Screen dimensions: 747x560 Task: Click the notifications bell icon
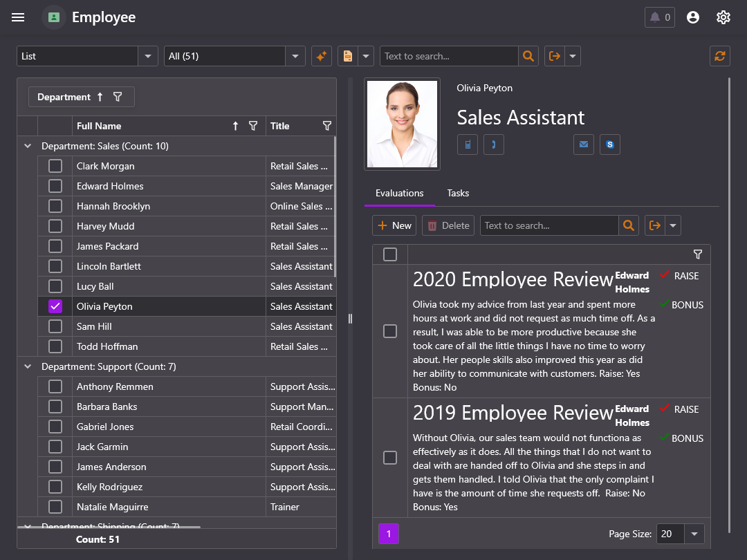pyautogui.click(x=659, y=17)
